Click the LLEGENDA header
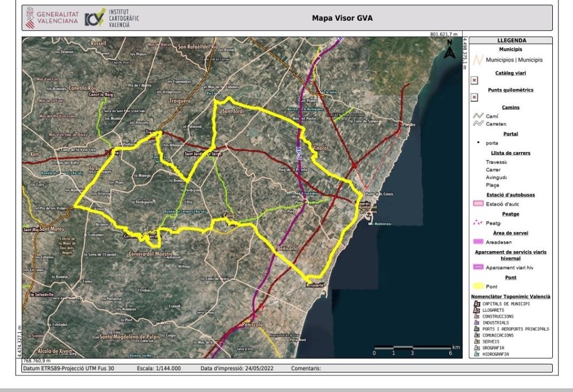This screenshot has height=392, width=573. (x=510, y=40)
